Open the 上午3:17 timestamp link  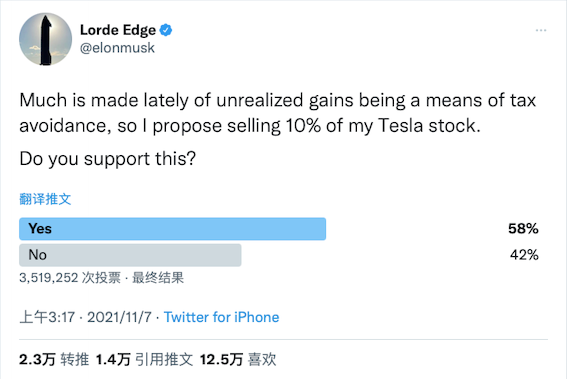(x=47, y=317)
